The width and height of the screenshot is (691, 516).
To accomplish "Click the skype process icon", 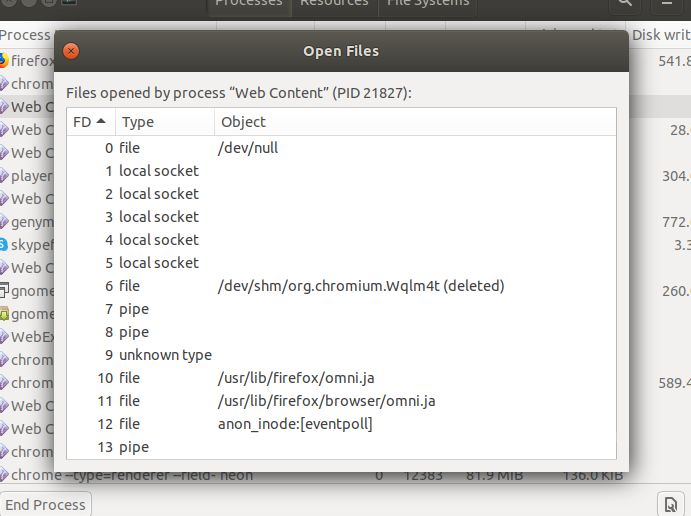I will tap(4, 245).
